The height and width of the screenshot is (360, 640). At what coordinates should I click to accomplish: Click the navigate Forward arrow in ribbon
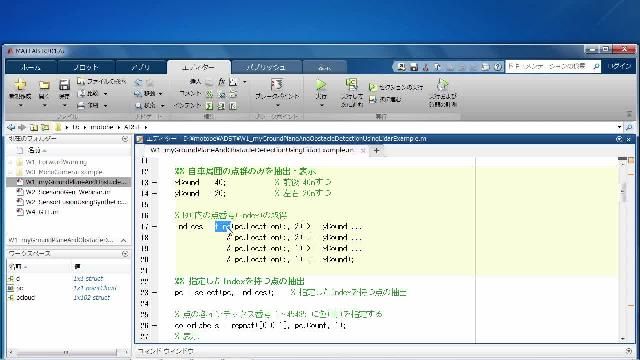pos(150,82)
